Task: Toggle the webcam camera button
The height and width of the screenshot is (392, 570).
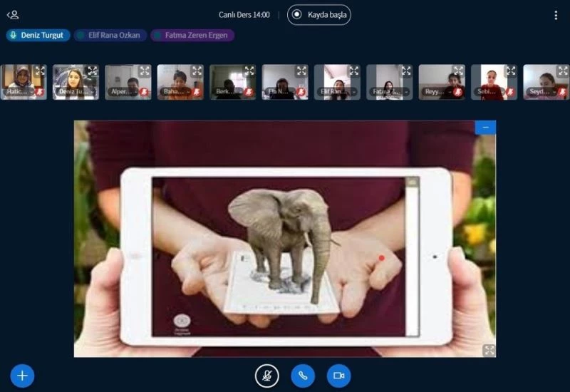Action: [x=338, y=376]
